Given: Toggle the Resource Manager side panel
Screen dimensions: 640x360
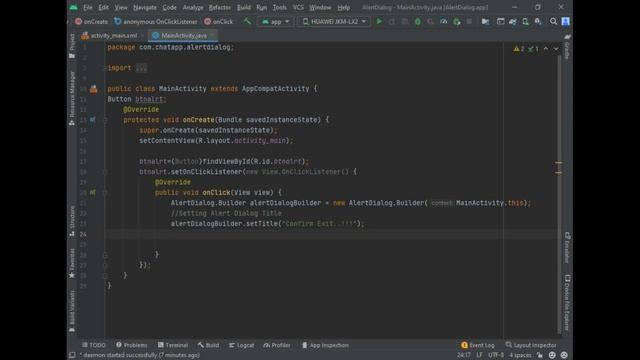Looking at the screenshot, I should click(72, 98).
